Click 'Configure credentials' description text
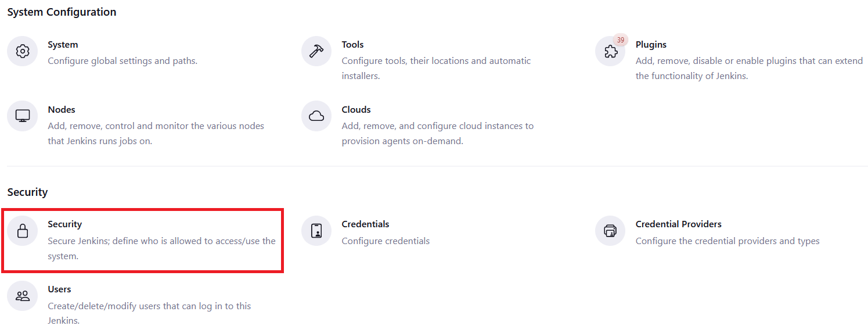This screenshot has width=868, height=333. coord(386,241)
